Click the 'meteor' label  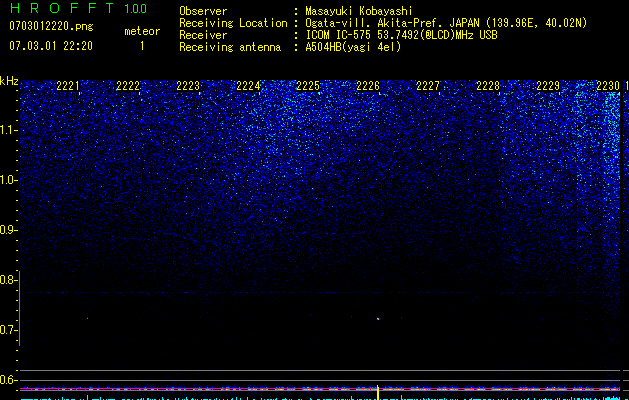142,31
